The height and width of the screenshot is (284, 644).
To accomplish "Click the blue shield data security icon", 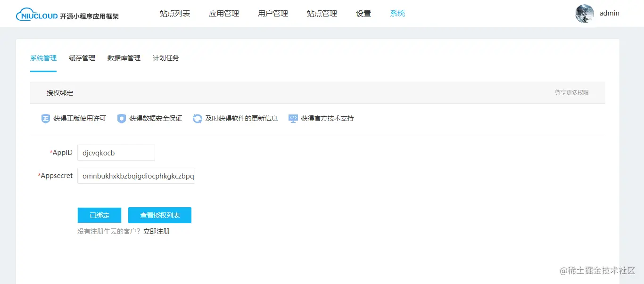I will [x=122, y=118].
